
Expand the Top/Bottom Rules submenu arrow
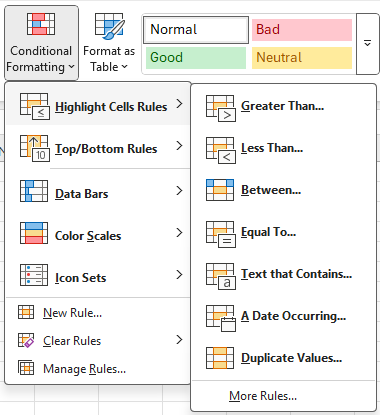(x=179, y=145)
